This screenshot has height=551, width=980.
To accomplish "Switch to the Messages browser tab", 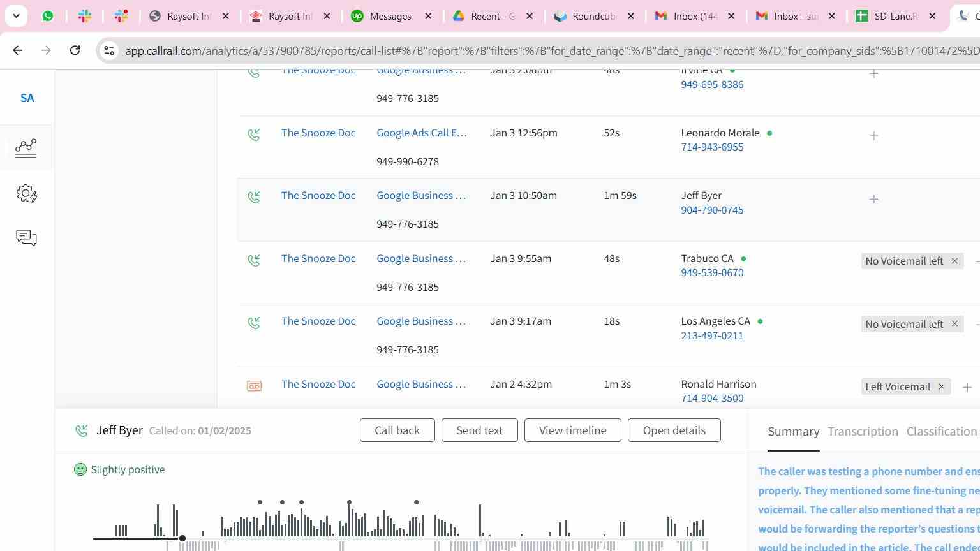I will [391, 16].
